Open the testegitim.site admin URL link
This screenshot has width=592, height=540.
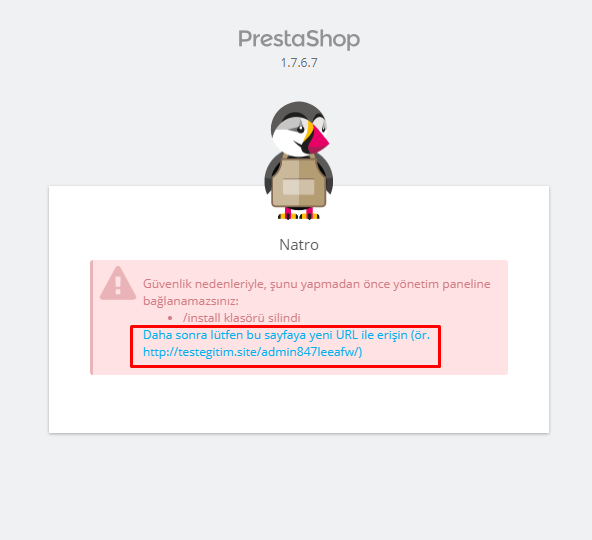point(253,352)
